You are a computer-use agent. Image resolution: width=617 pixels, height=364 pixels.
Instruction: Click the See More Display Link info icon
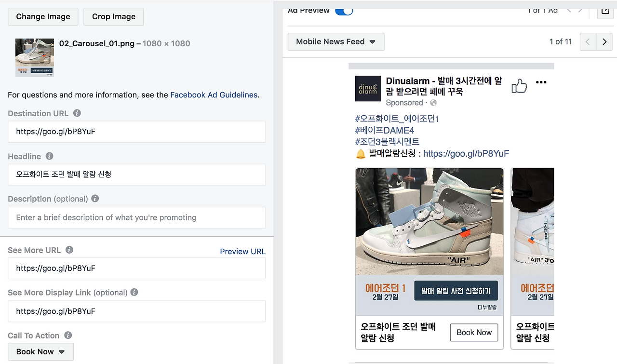134,292
